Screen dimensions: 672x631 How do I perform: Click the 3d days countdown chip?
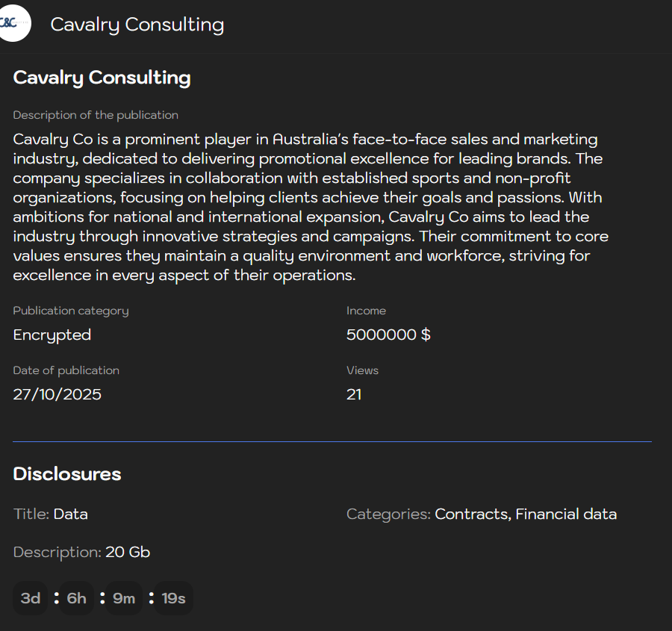tap(30, 597)
